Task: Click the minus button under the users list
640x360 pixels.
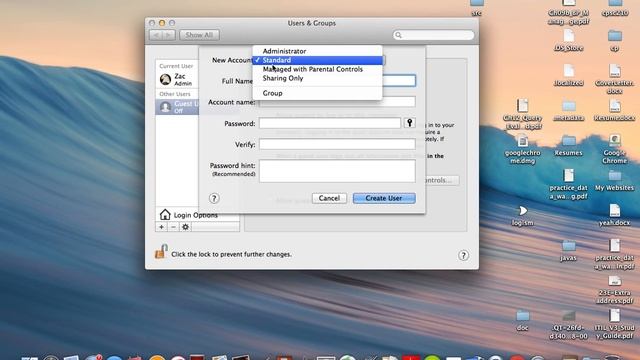Action: tap(173, 227)
